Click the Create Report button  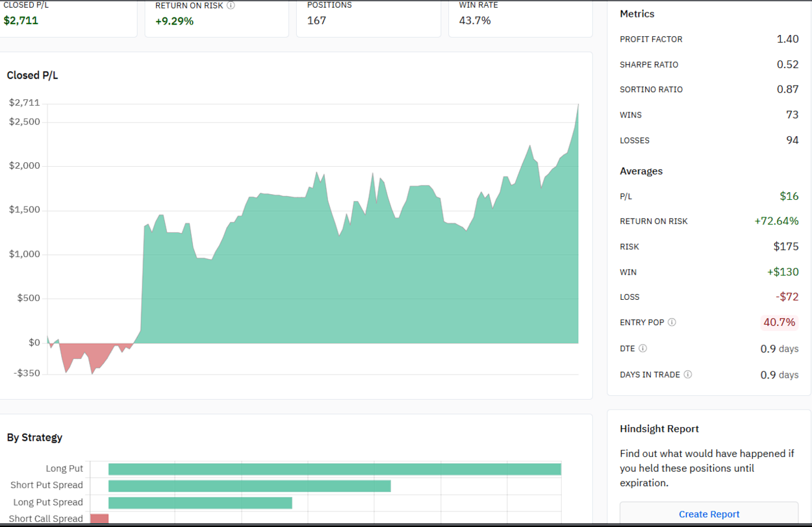(709, 514)
